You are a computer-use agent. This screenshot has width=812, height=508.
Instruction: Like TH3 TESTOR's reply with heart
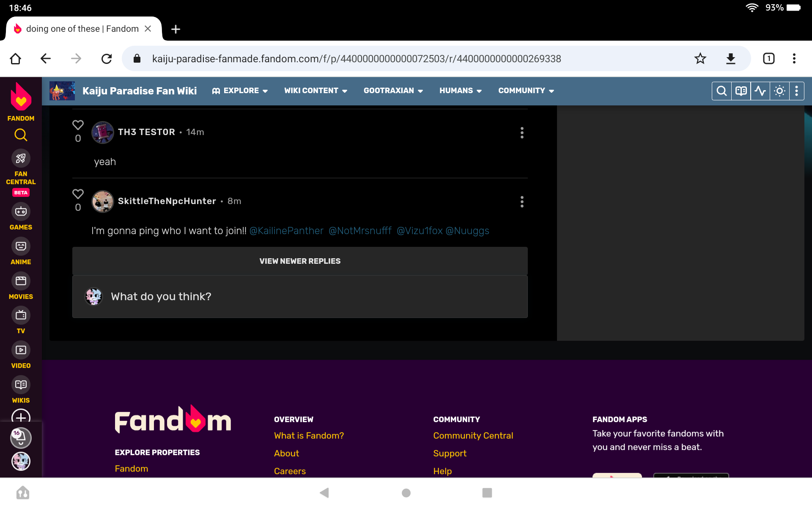pyautogui.click(x=78, y=125)
